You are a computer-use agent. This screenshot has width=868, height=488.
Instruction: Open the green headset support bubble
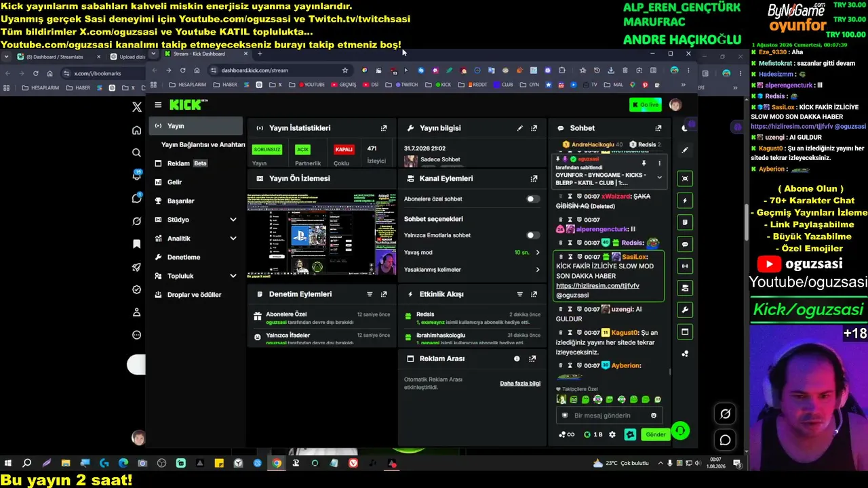680,430
